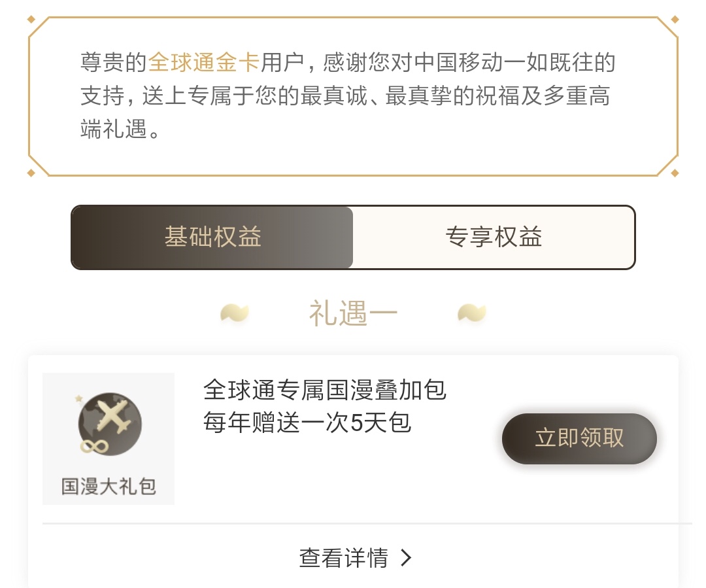Click the 每年赠送一次5天包 description
The width and height of the screenshot is (706, 588).
coord(307,423)
